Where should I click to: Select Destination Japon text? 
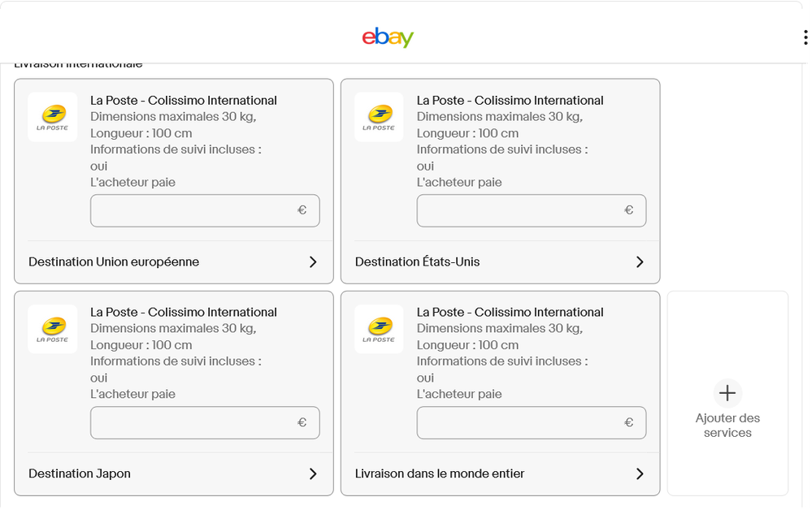click(x=80, y=473)
